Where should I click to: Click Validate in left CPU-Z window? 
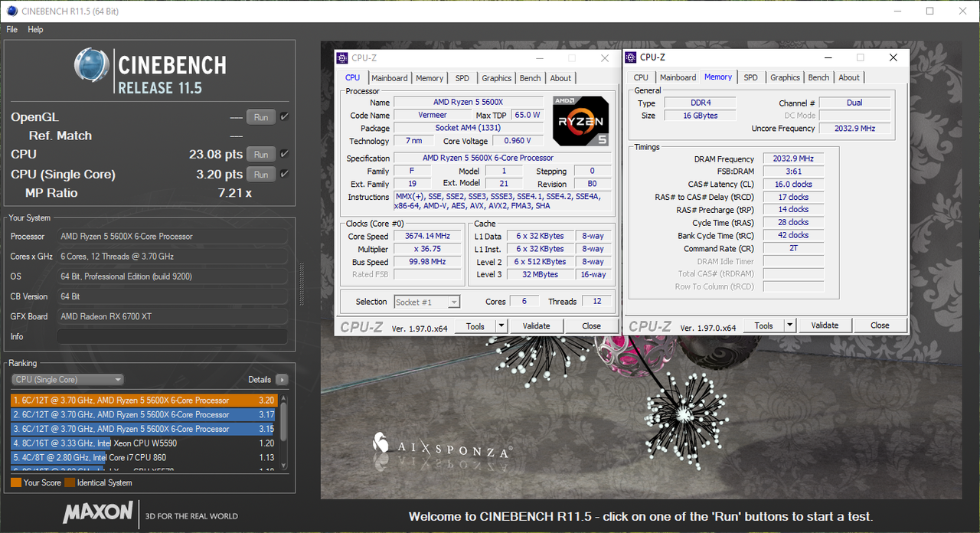pos(536,326)
